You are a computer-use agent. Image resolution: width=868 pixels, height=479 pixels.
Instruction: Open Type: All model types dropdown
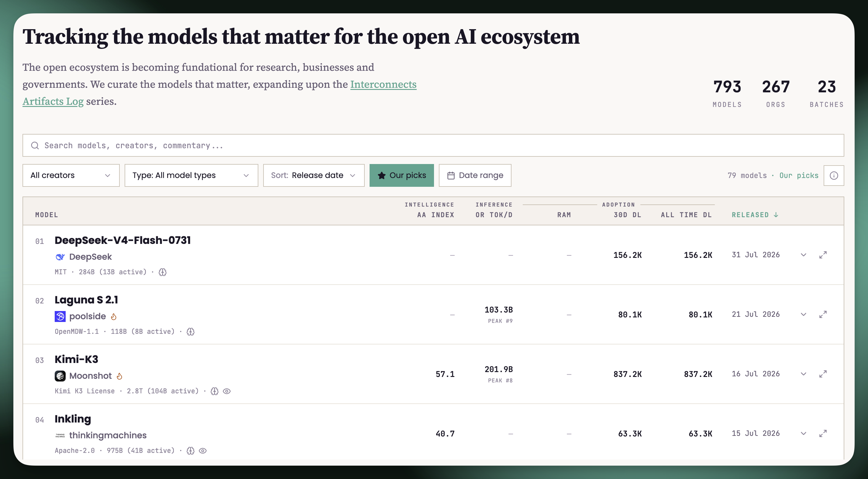[191, 176]
